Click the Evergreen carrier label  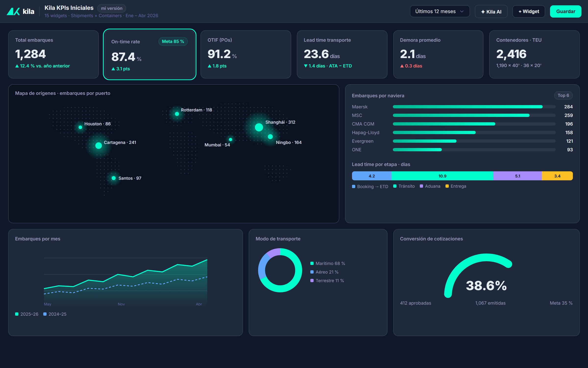(363, 141)
